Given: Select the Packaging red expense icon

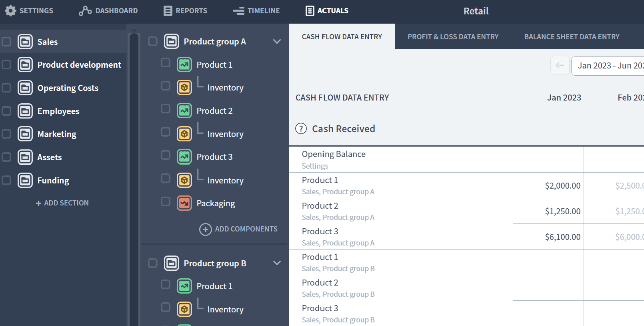Looking at the screenshot, I should (184, 203).
